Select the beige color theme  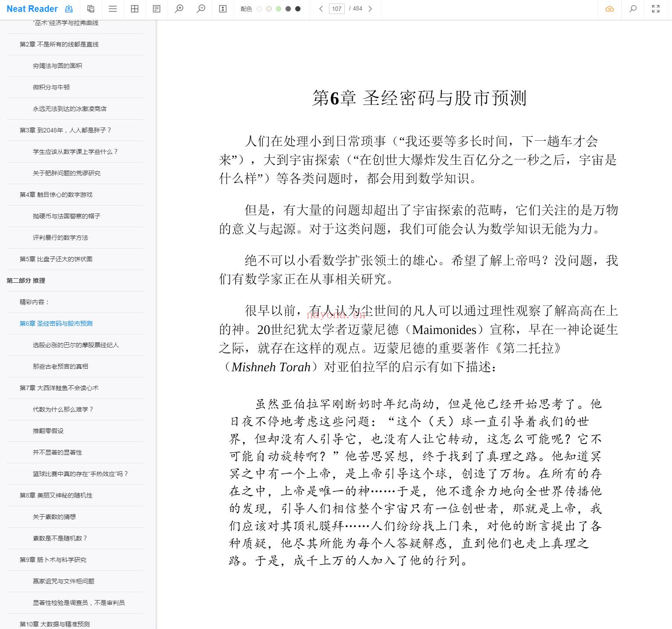pyautogui.click(x=269, y=9)
